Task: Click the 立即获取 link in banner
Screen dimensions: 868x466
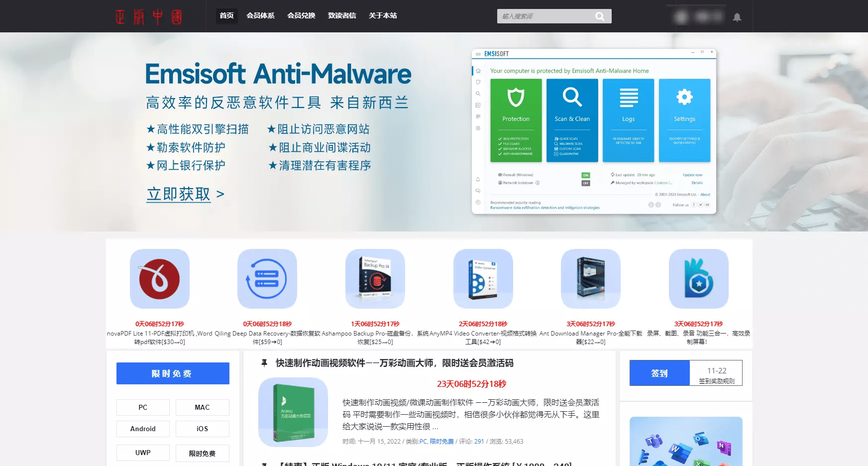Action: [185, 194]
